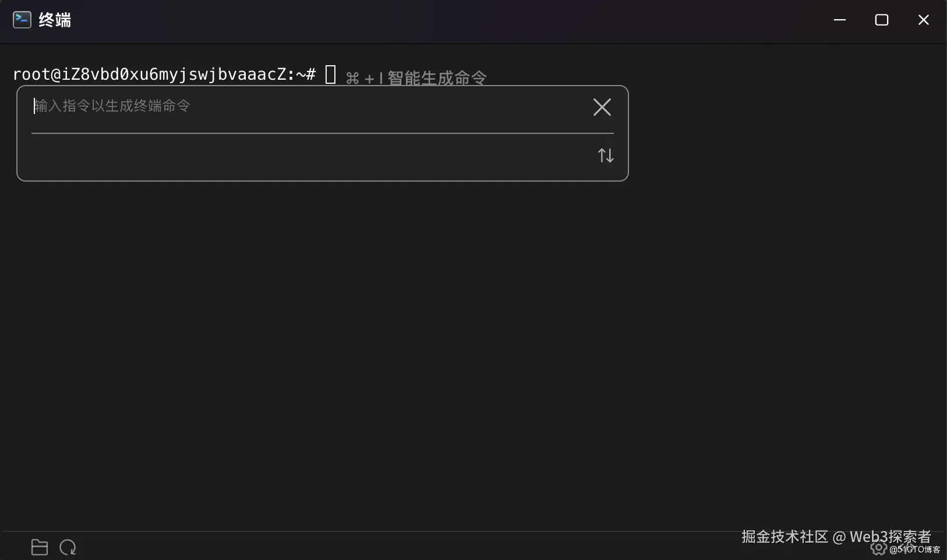The width and height of the screenshot is (947, 560).
Task: Close the 终端 window
Action: [x=923, y=19]
